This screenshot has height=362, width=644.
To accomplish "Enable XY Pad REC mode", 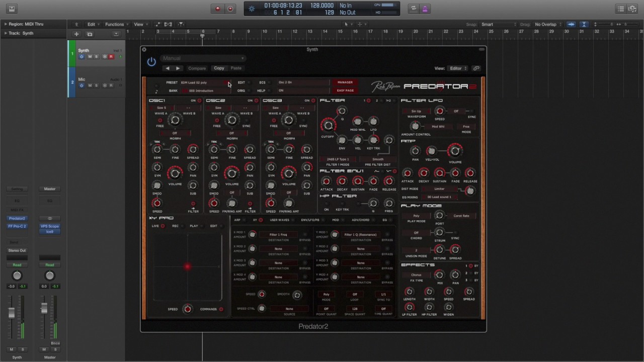I will (x=183, y=226).
